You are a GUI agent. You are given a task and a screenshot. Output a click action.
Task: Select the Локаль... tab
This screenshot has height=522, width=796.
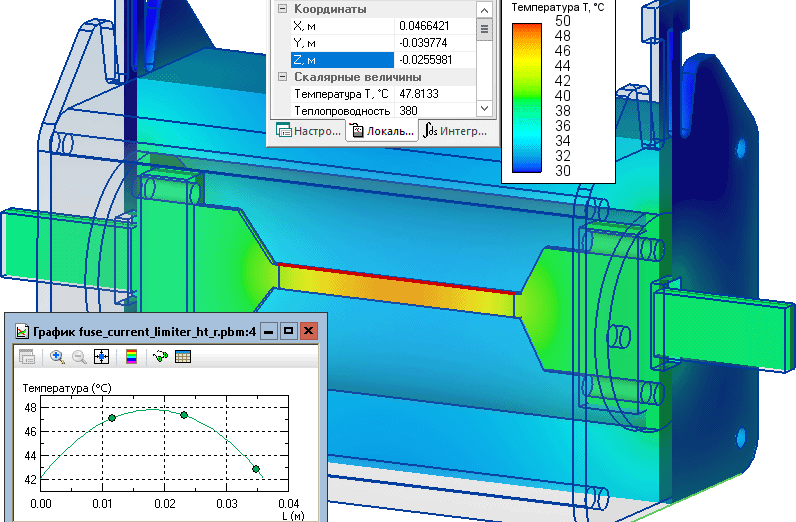point(382,130)
